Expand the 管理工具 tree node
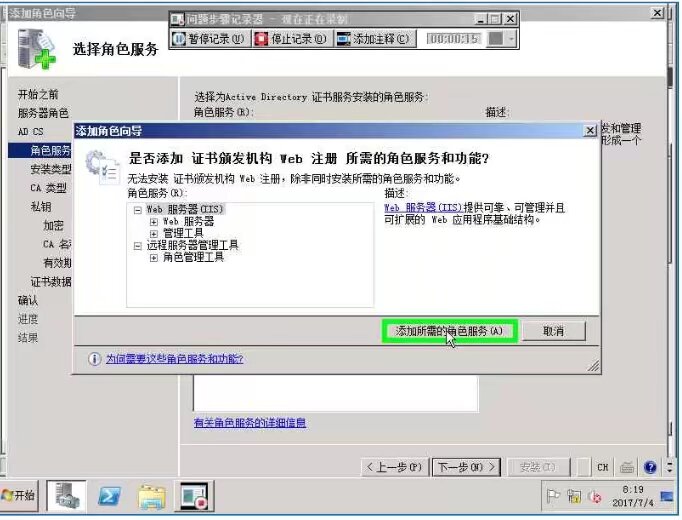Screen dimensions: 682x520 154,233
